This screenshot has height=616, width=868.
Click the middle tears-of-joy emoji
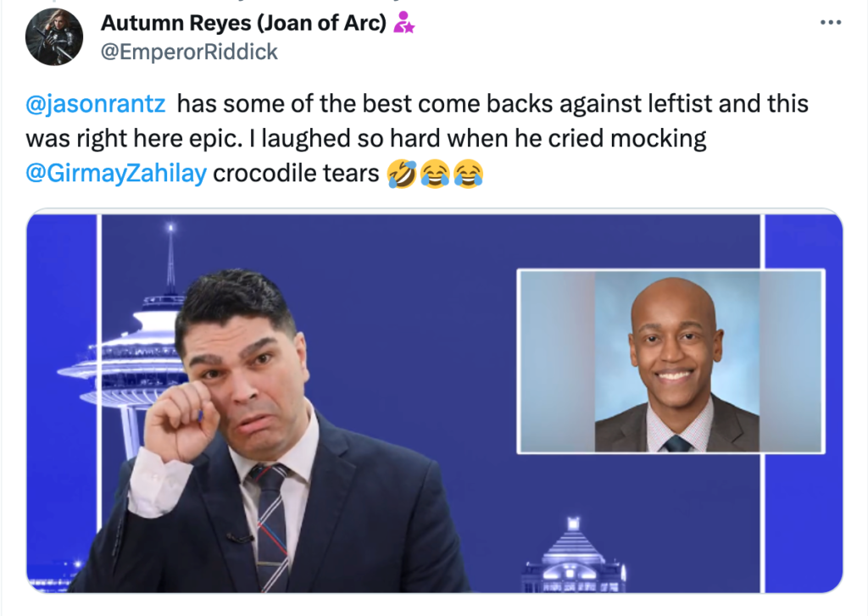435,174
